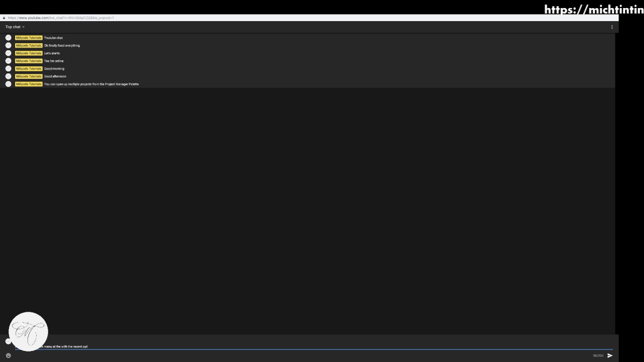
Task: Select the Project Manager Palette chat message
Action: pos(92,84)
